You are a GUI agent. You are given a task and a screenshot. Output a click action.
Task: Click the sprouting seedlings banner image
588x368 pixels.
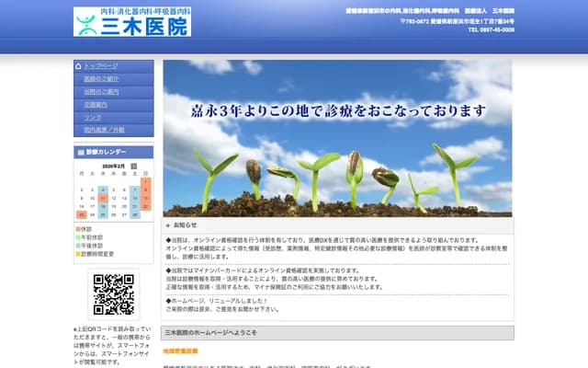click(337, 138)
